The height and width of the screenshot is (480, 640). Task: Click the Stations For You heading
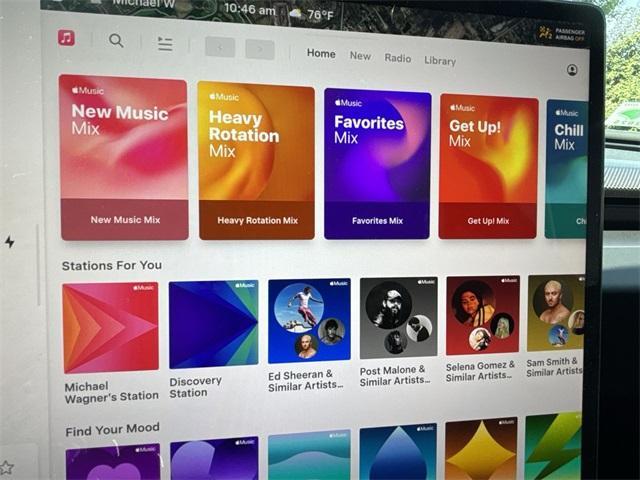tap(112, 266)
